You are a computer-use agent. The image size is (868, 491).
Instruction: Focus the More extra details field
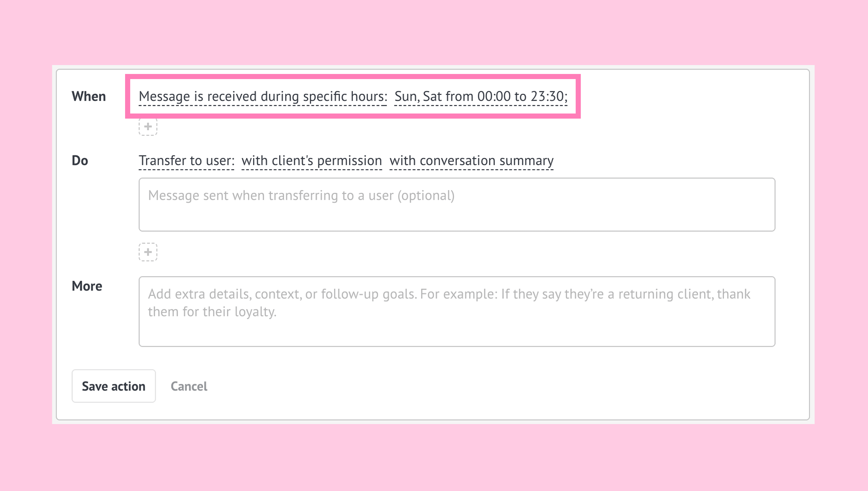tap(457, 311)
